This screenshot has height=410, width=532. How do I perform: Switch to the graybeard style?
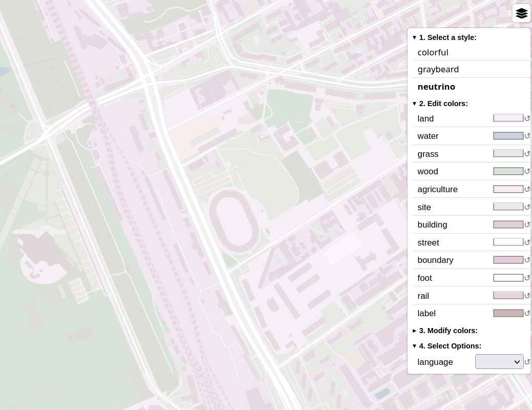click(x=438, y=69)
